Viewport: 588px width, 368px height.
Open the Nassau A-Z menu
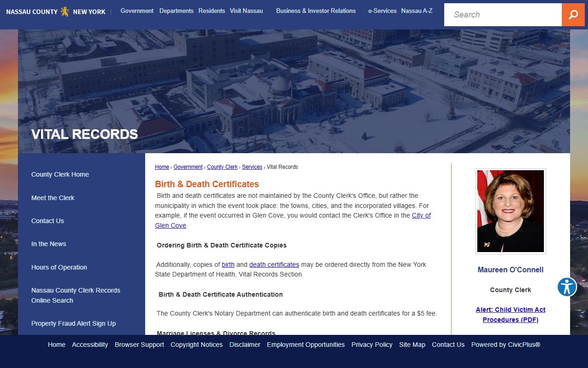click(x=417, y=11)
